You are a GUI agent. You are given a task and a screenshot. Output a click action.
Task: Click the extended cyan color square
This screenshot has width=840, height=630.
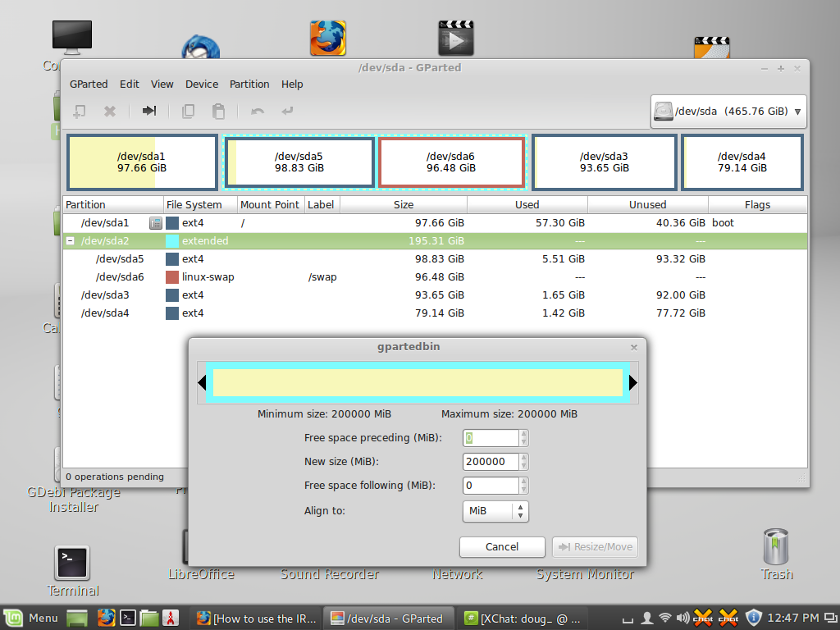click(172, 241)
